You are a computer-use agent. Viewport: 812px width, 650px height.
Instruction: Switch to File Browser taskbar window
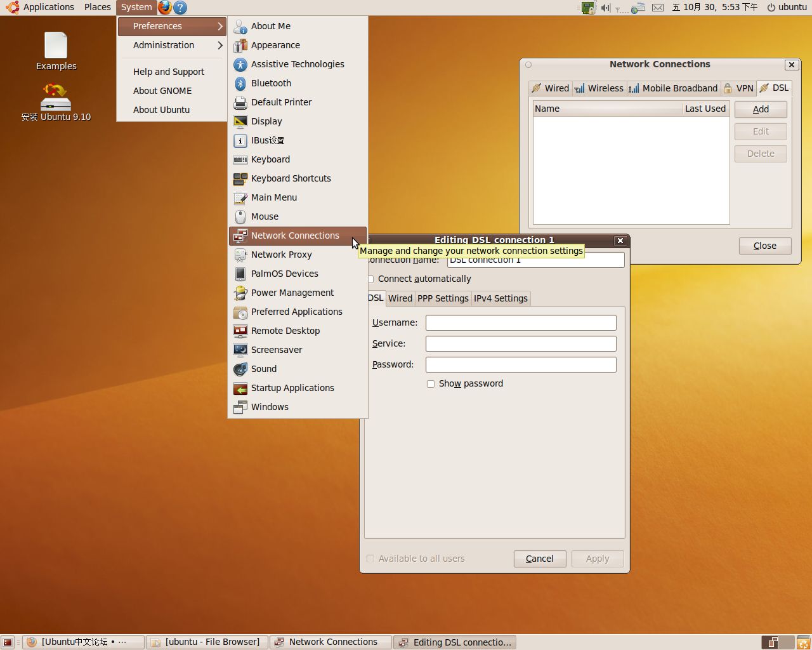[207, 642]
